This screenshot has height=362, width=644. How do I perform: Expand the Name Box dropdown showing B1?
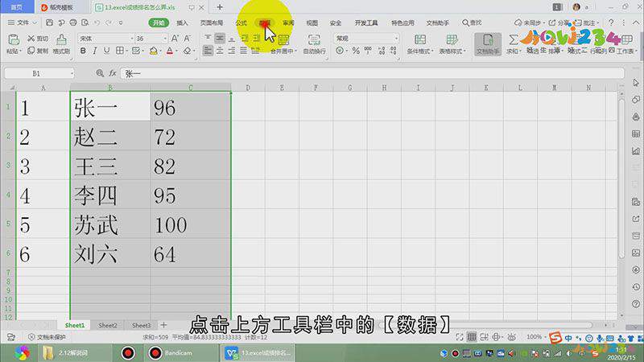[x=72, y=73]
